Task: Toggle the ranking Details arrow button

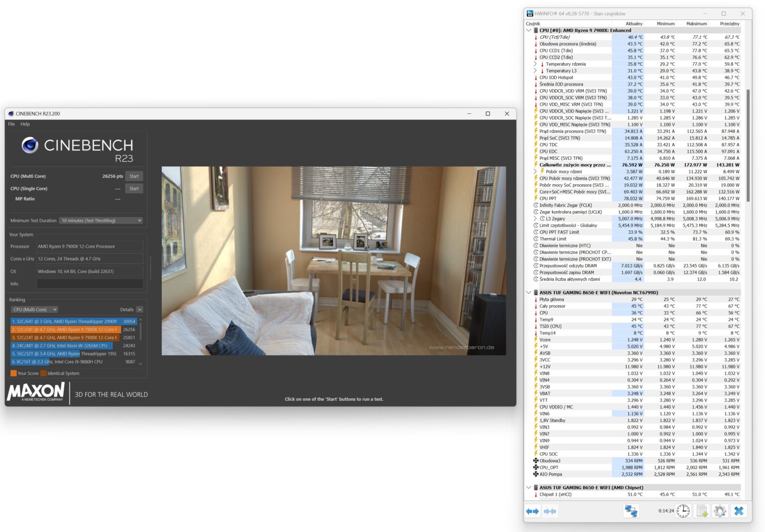Action: click(x=139, y=310)
